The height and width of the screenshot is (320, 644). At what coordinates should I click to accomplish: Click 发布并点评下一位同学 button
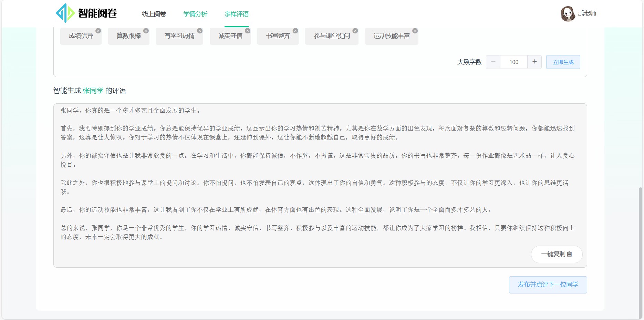pyautogui.click(x=548, y=285)
